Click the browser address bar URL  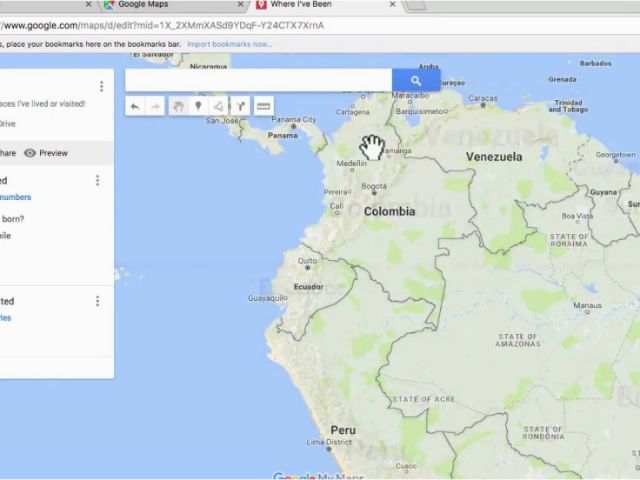pyautogui.click(x=163, y=26)
